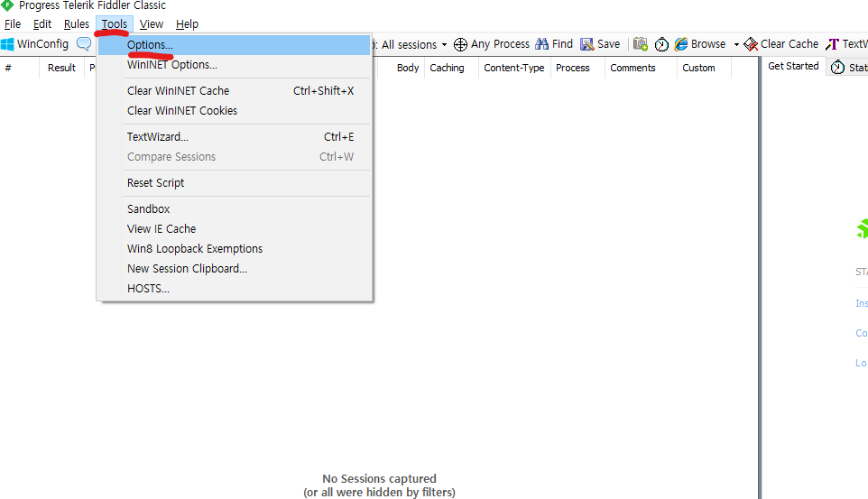This screenshot has height=499, width=868.
Task: Open the Rules menu
Action: (x=77, y=24)
